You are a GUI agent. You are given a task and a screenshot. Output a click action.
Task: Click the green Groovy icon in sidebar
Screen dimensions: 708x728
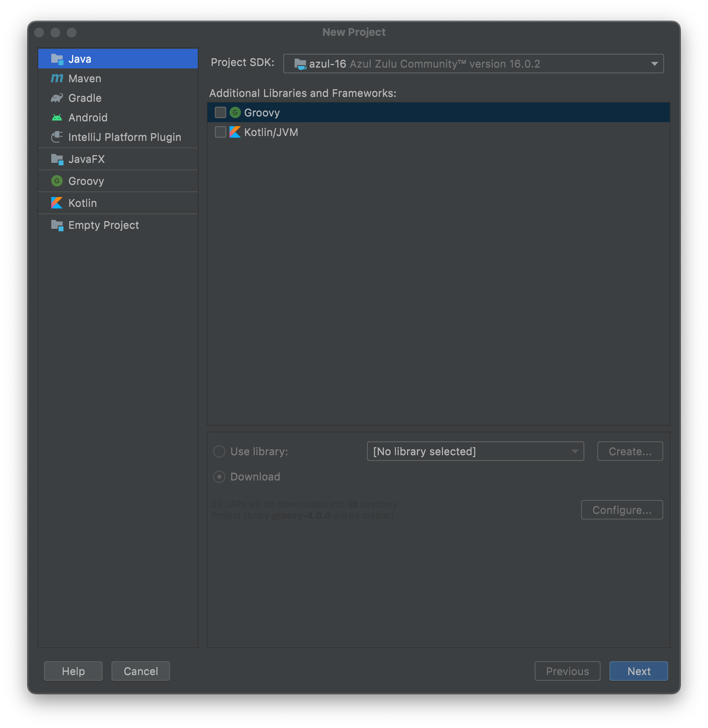57,181
